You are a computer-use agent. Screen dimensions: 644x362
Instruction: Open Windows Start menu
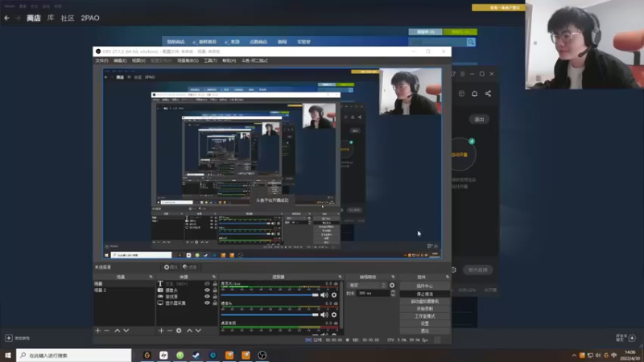[8, 356]
